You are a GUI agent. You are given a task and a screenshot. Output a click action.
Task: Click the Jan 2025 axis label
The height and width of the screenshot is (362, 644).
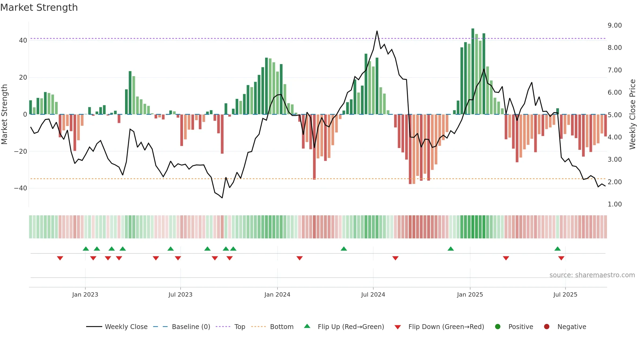pyautogui.click(x=470, y=294)
